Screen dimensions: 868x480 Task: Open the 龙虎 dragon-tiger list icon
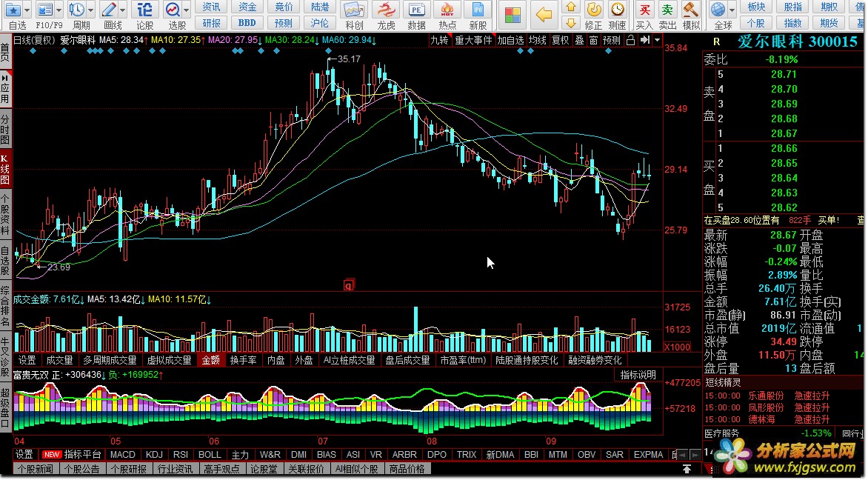(x=386, y=10)
